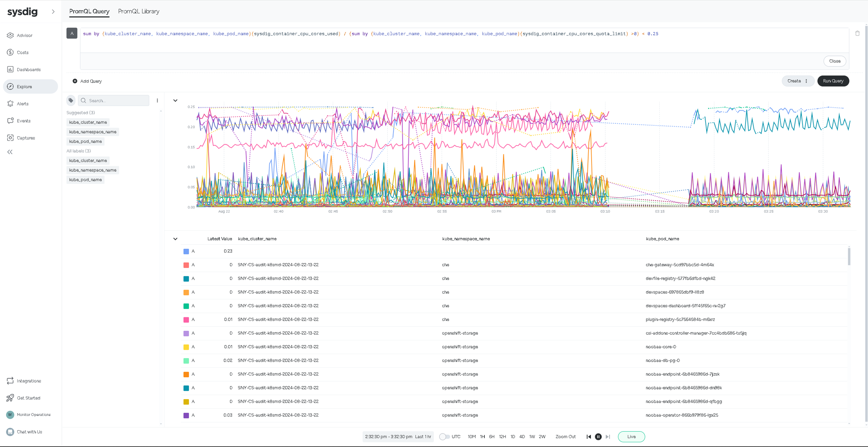
Task: Collapse the results table chevron
Action: pos(175,239)
